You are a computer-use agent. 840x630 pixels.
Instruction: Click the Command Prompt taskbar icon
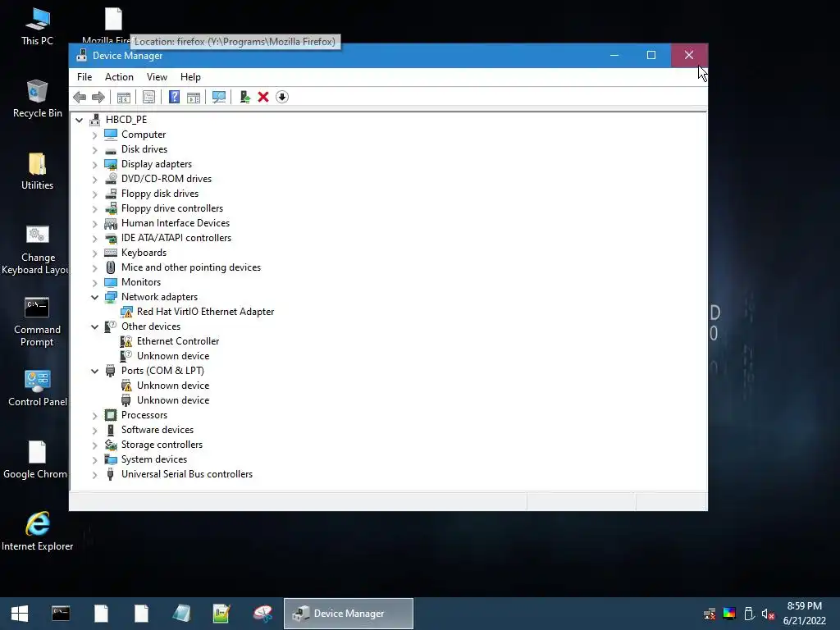pyautogui.click(x=61, y=614)
